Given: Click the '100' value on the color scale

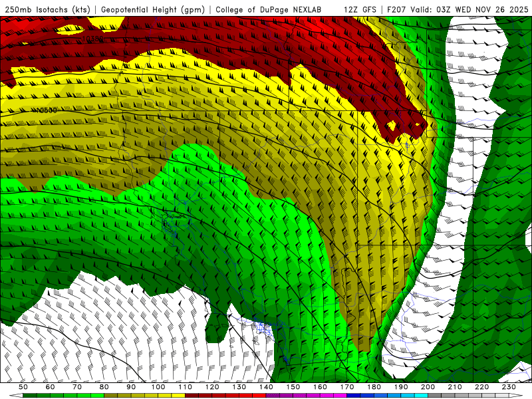Looking at the screenshot, I should [158, 387].
